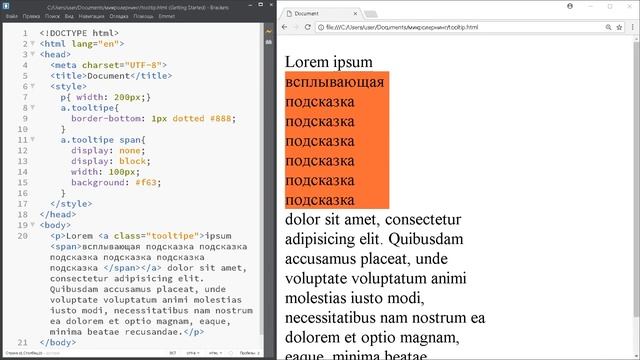
Task: Click the INS insert mode indicator in status bar
Action: 173,353
